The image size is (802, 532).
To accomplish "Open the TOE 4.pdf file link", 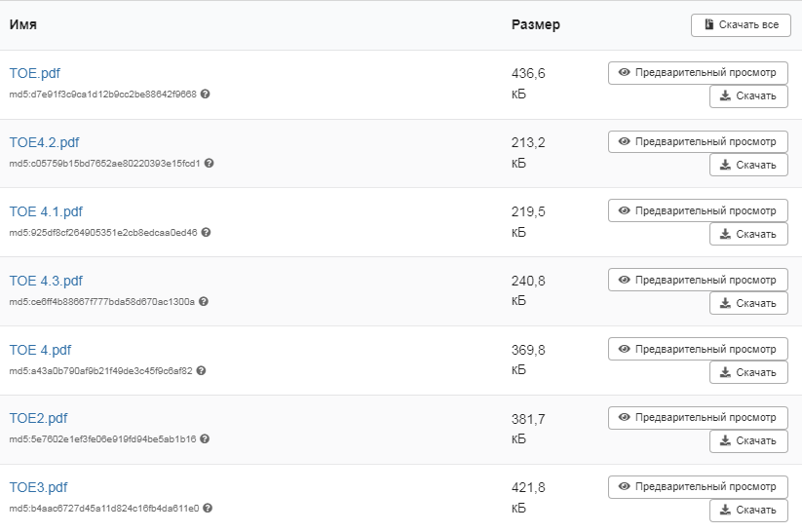I will coord(40,350).
